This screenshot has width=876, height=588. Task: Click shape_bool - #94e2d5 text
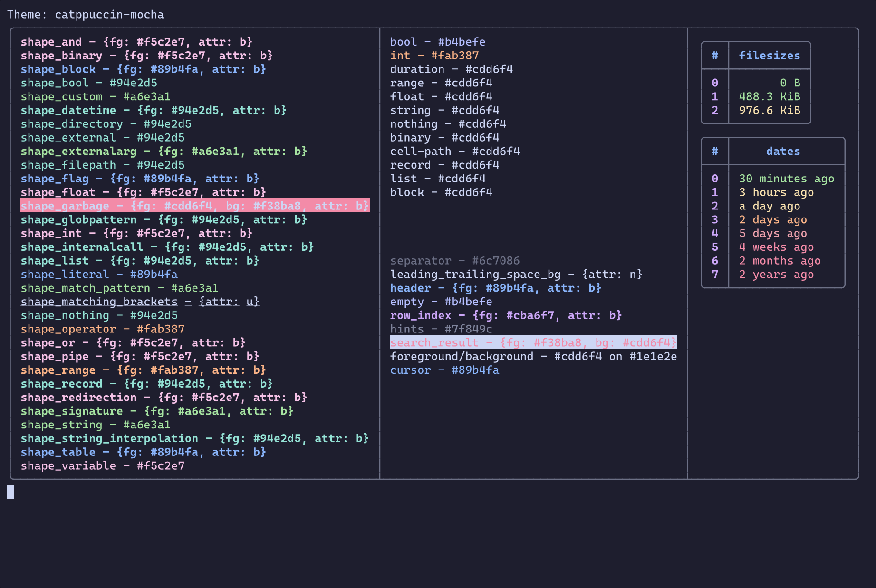(89, 83)
